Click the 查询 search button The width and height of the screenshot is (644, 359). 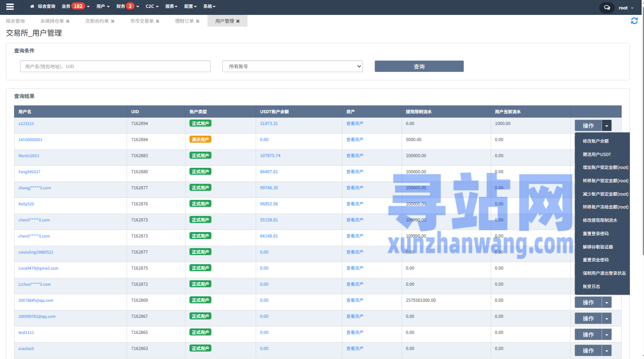pyautogui.click(x=419, y=66)
